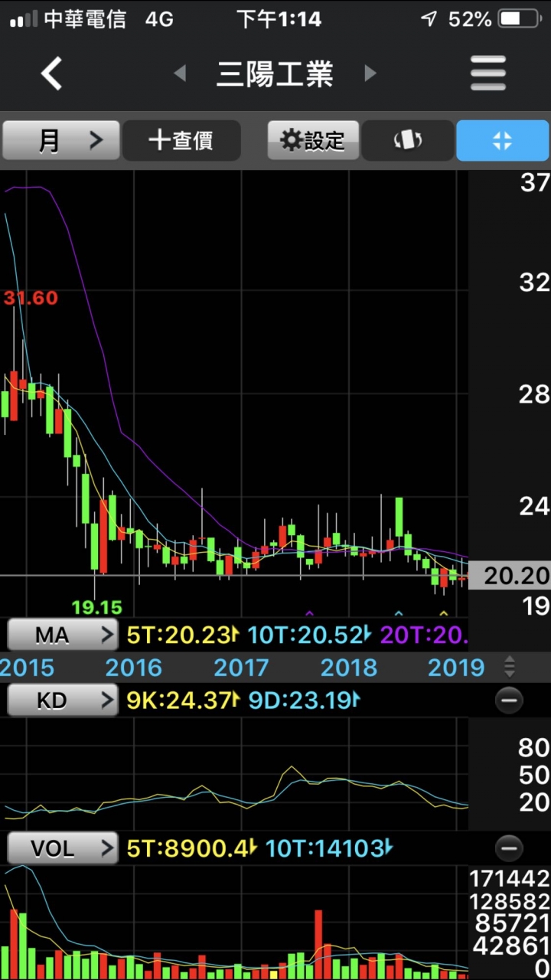Go to previous stock with left triangle
This screenshot has width=551, height=980.
(x=180, y=73)
